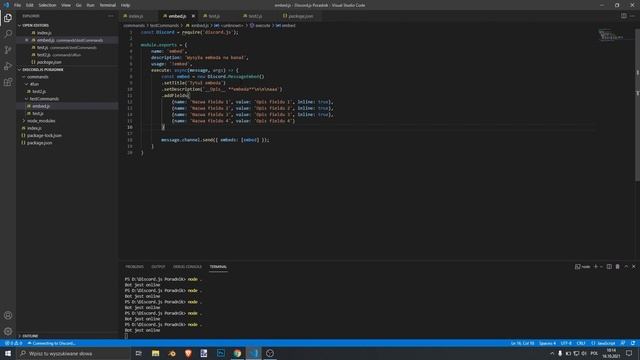Viewport: 640px width, 360px height.
Task: Open File Explorer from the taskbar
Action: point(156,353)
